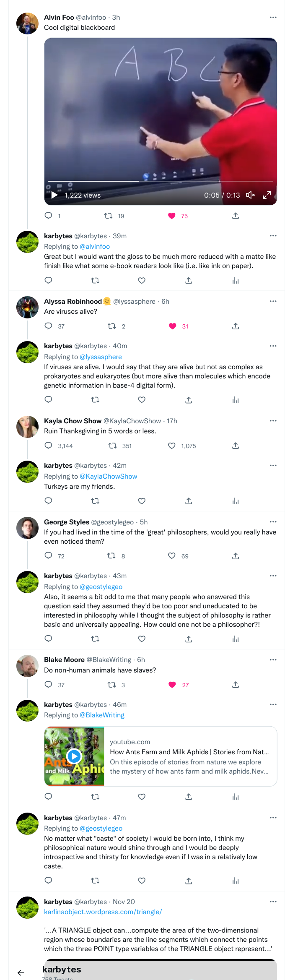Viewport: 285px width, 980px height.
Task: Go back using the arrow icon
Action: pyautogui.click(x=21, y=972)
